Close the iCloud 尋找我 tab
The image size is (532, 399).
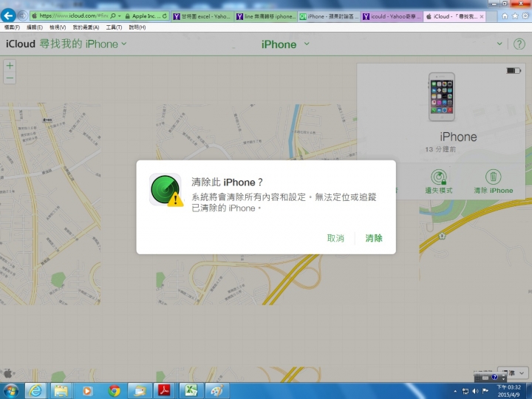[482, 16]
